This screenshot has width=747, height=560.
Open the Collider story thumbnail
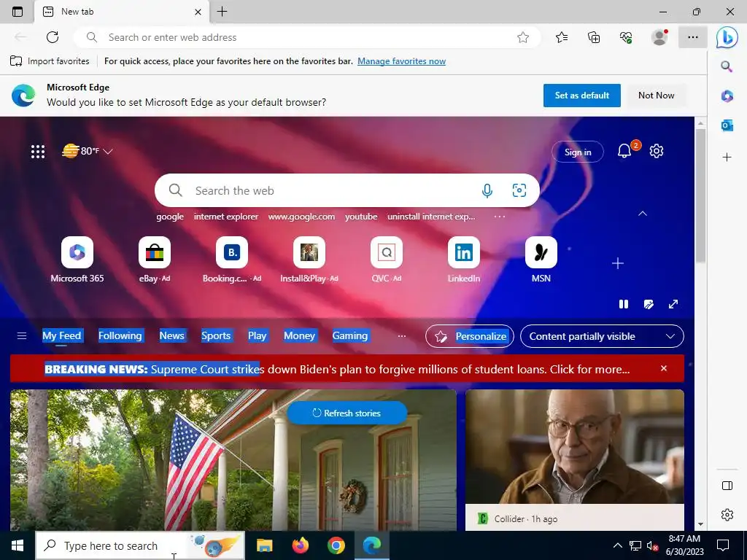pos(575,447)
